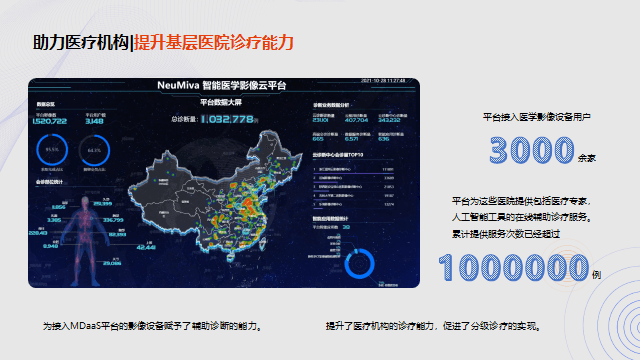
Task: Click the body statistic value 42,441
Action: coord(146,247)
